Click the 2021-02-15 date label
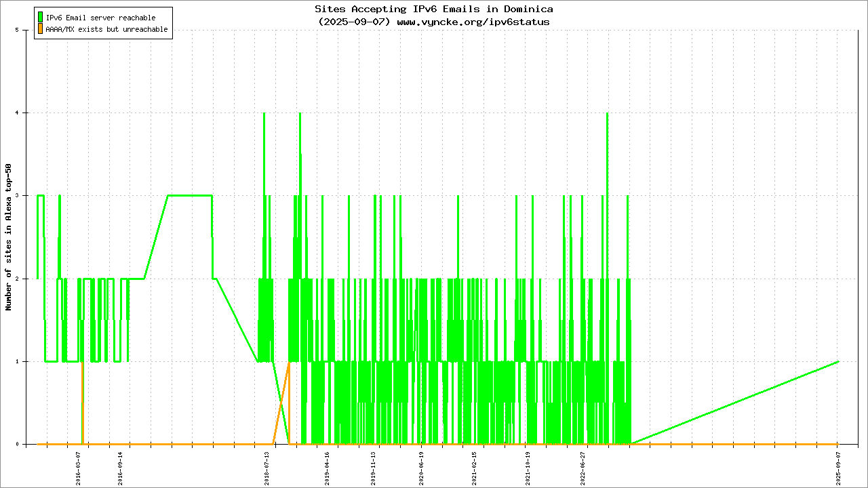The height and width of the screenshot is (488, 868). click(x=474, y=468)
